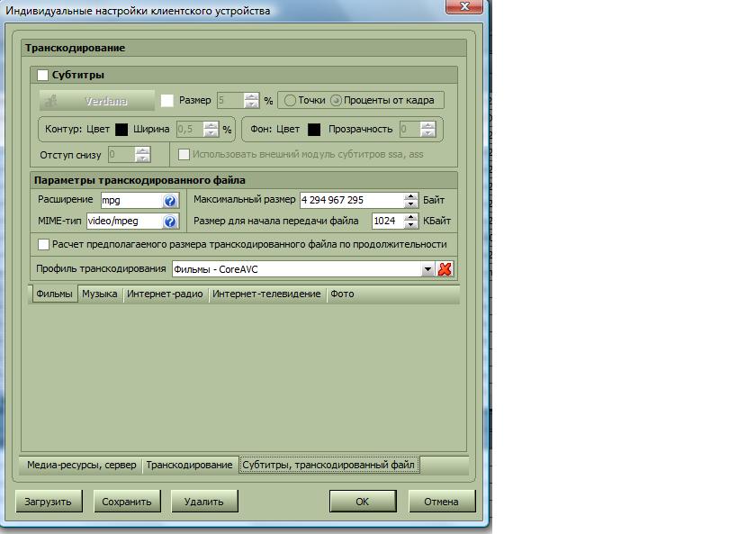This screenshot has height=534, width=756.
Task: Decrease the Размер subtitle percent value
Action: pyautogui.click(x=251, y=104)
